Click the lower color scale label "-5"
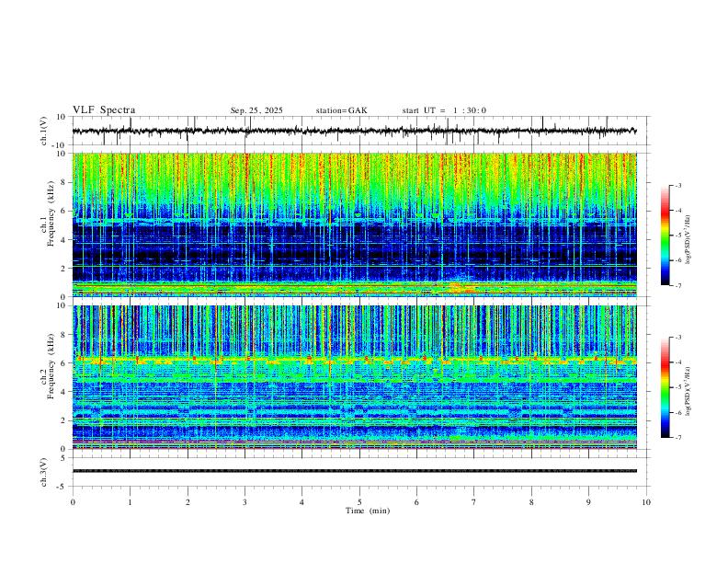 (x=677, y=387)
